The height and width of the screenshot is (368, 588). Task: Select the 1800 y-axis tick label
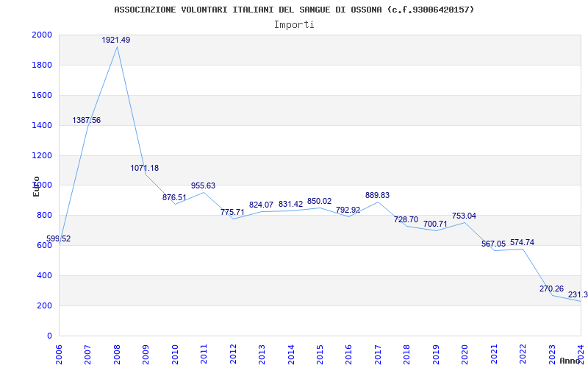coord(43,65)
